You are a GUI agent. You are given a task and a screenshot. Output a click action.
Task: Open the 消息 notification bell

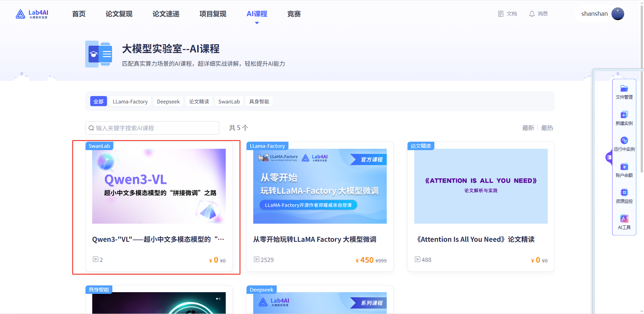[x=532, y=14]
